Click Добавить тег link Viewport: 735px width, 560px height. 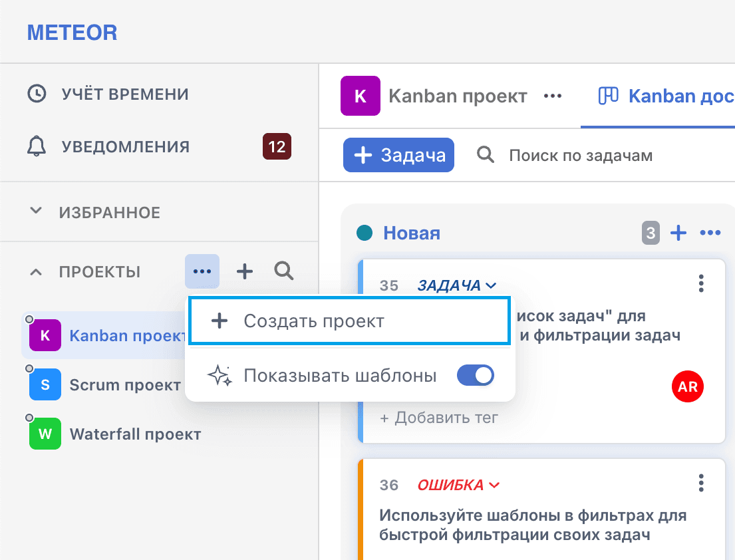coord(438,417)
